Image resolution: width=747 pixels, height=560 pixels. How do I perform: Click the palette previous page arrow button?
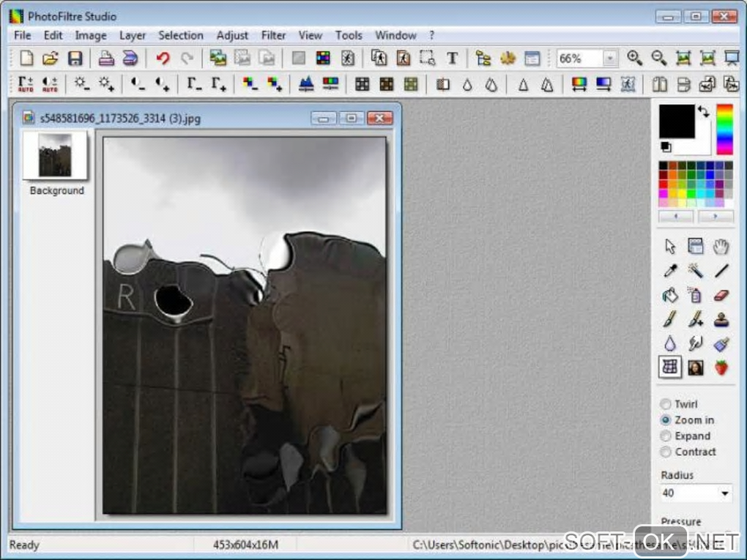pyautogui.click(x=676, y=217)
